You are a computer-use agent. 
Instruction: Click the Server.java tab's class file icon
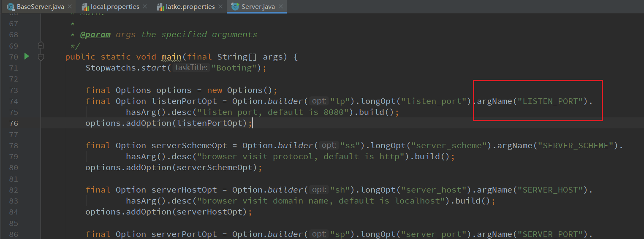pos(235,7)
